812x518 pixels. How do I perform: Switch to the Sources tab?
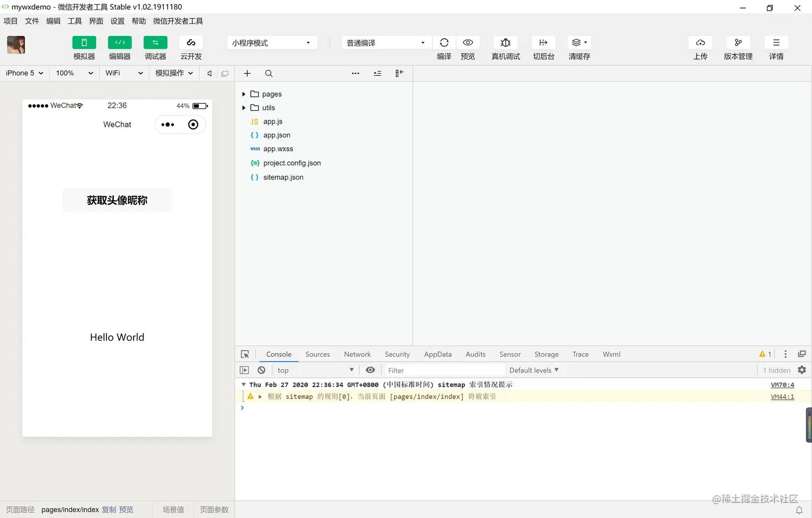[317, 354]
